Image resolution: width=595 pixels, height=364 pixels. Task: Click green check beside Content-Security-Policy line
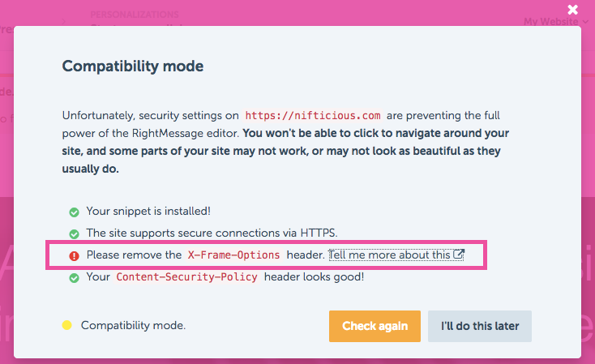(x=74, y=277)
